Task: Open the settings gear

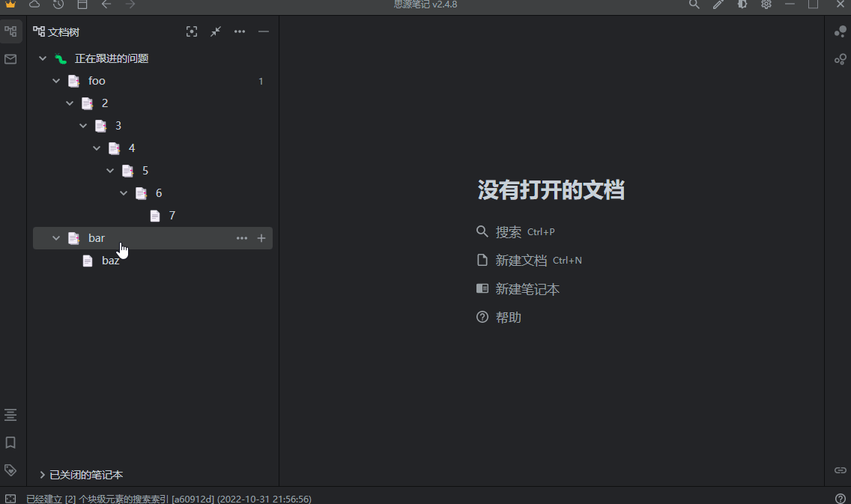Action: [x=766, y=4]
